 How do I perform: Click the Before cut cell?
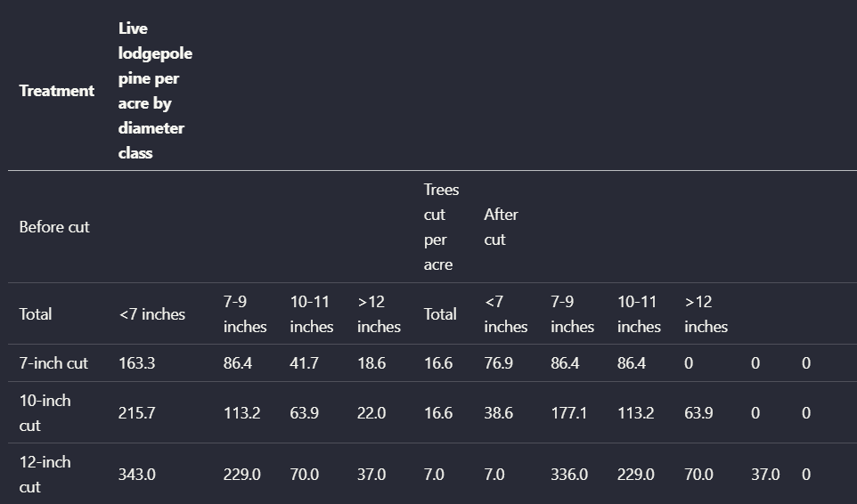[x=54, y=227]
